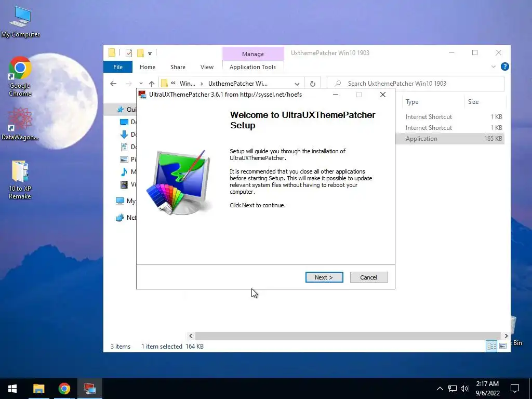Open Explorer Help question mark icon
The width and height of the screenshot is (532, 399).
pos(504,66)
